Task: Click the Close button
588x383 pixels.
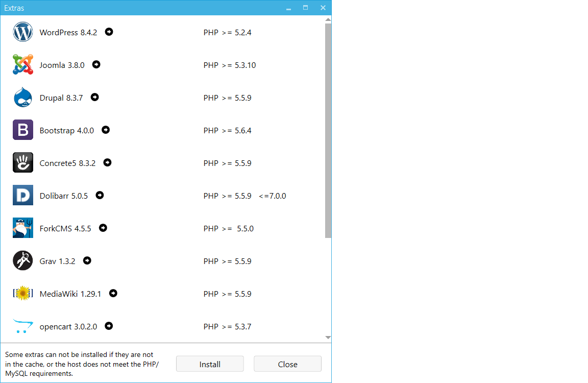Action: click(288, 364)
